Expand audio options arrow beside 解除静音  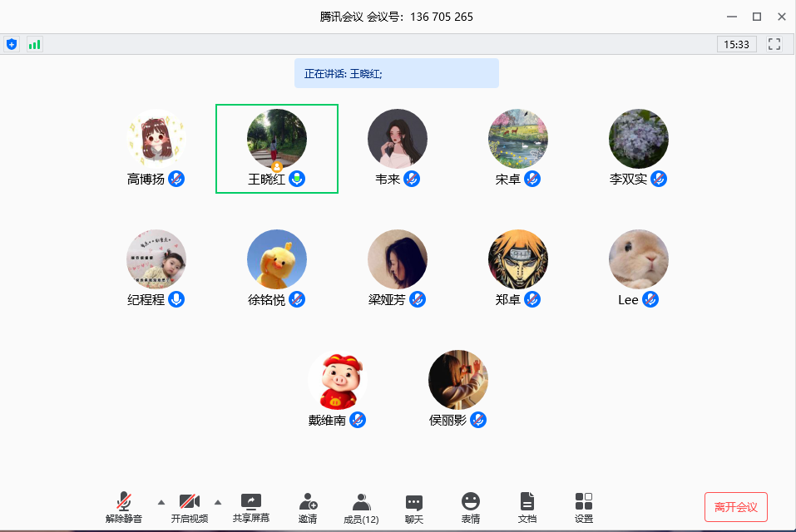[x=161, y=502]
